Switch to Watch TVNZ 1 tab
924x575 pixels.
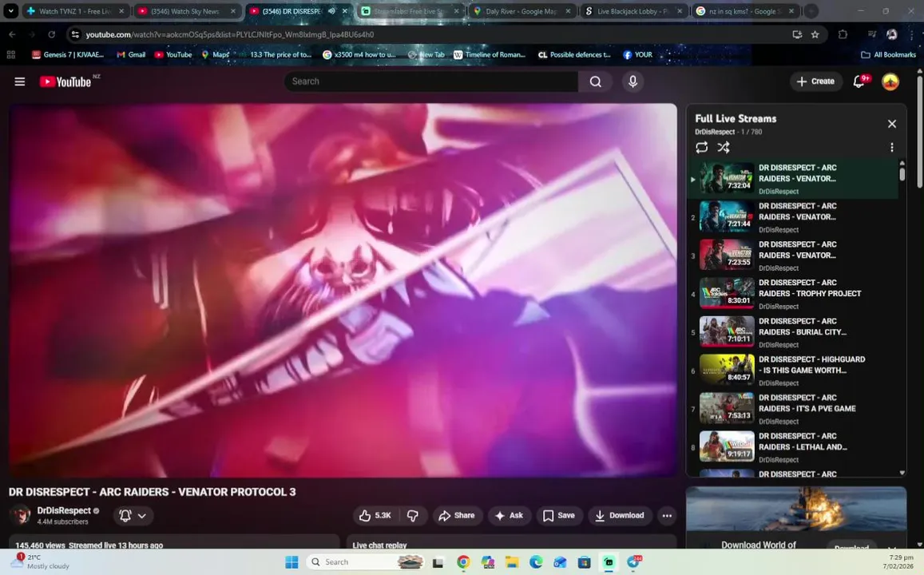click(x=75, y=10)
